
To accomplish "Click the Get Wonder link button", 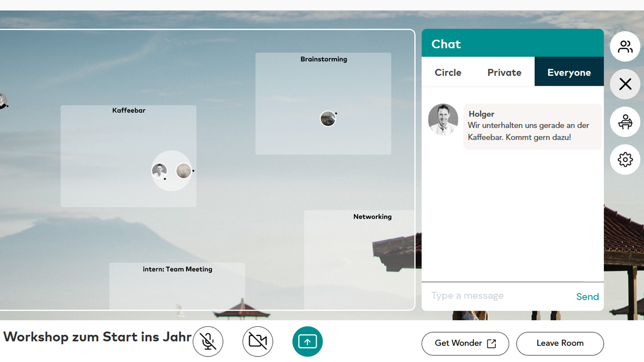I will point(465,343).
